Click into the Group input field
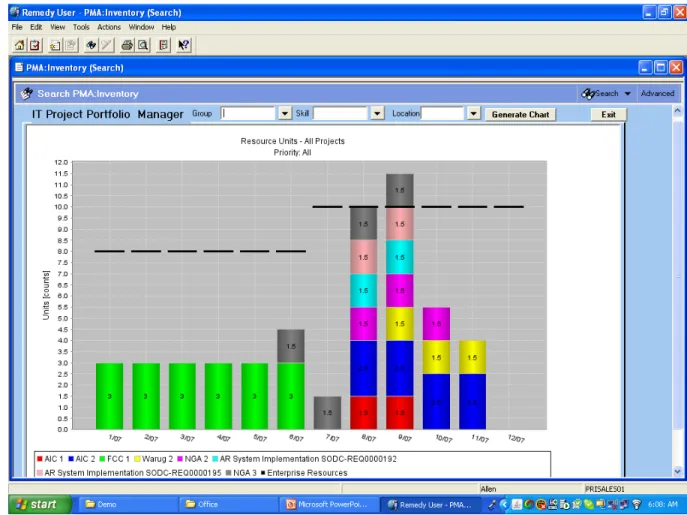Viewport: 687px width, 515px height. (x=248, y=114)
